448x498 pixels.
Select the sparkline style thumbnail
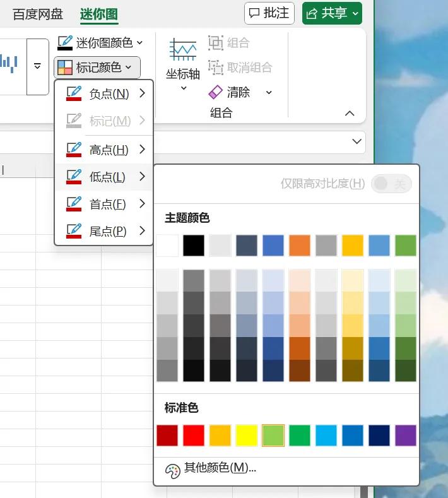click(x=9, y=64)
